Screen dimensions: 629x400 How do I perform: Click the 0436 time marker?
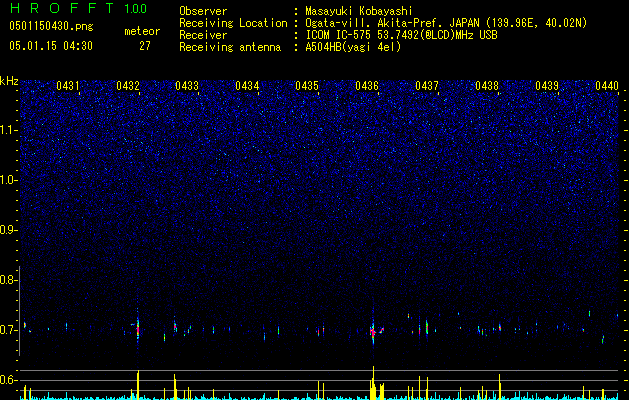[x=367, y=85]
